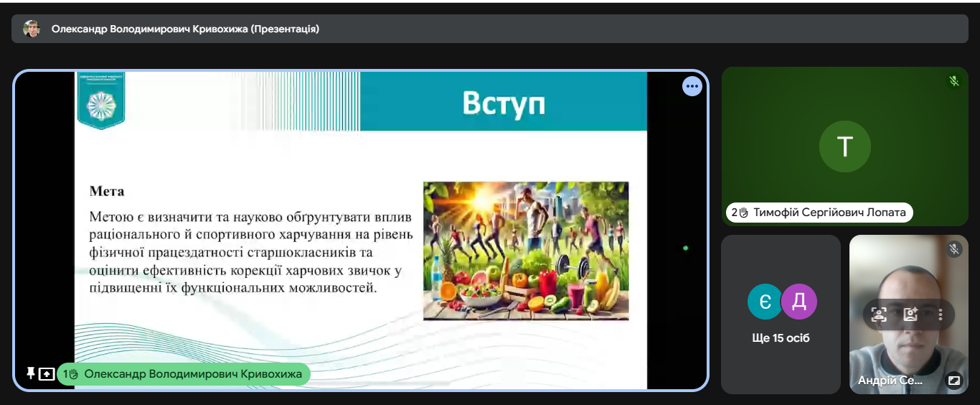Click the university logo on the slide
980x405 pixels.
[101, 103]
